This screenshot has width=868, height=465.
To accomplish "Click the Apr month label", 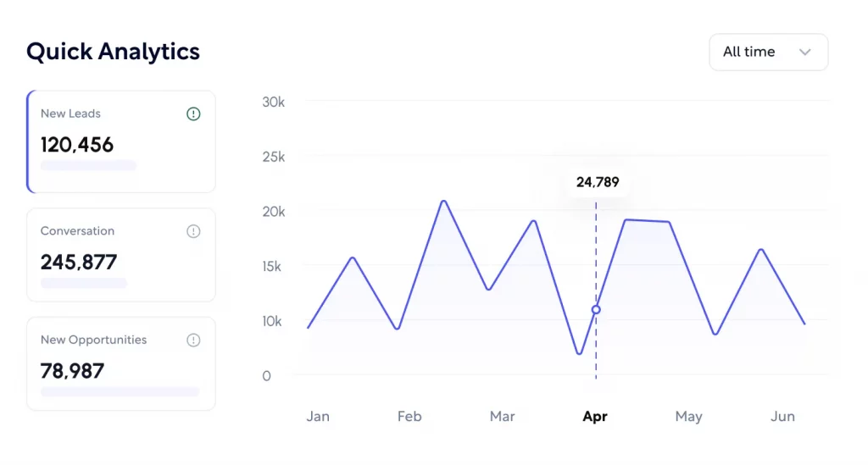I will (x=595, y=417).
